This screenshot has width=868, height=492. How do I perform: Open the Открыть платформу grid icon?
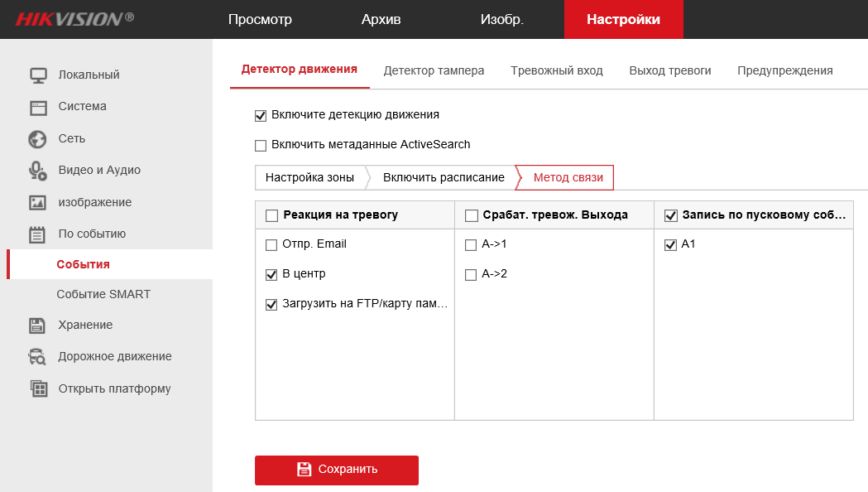click(x=38, y=388)
